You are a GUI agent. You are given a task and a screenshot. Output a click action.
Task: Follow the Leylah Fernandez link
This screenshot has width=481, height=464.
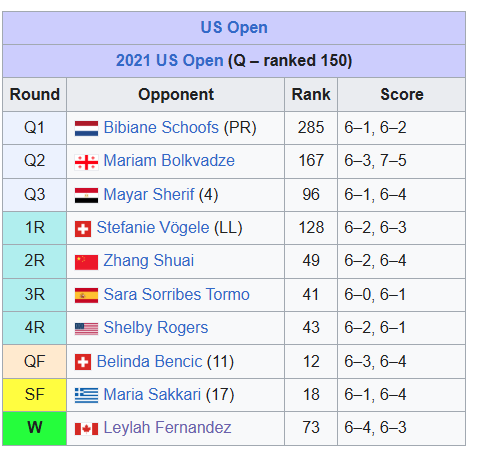(x=167, y=428)
